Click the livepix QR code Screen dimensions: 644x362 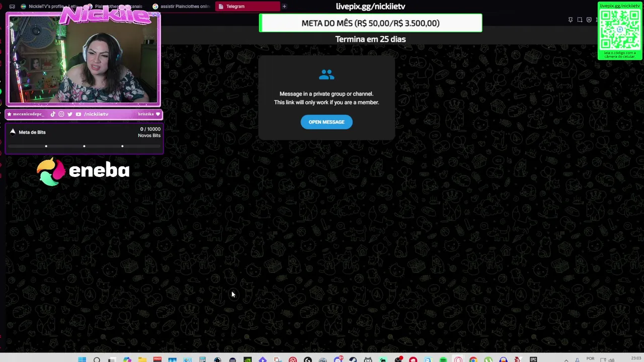point(620,29)
